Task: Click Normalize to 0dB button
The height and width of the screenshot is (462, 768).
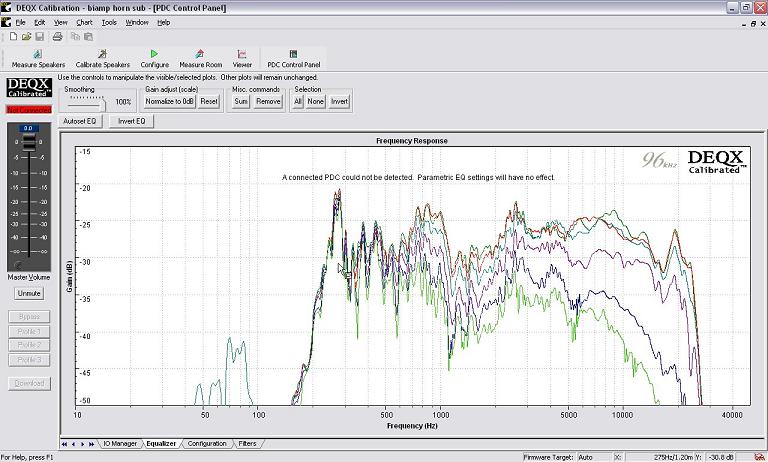Action: (x=169, y=101)
